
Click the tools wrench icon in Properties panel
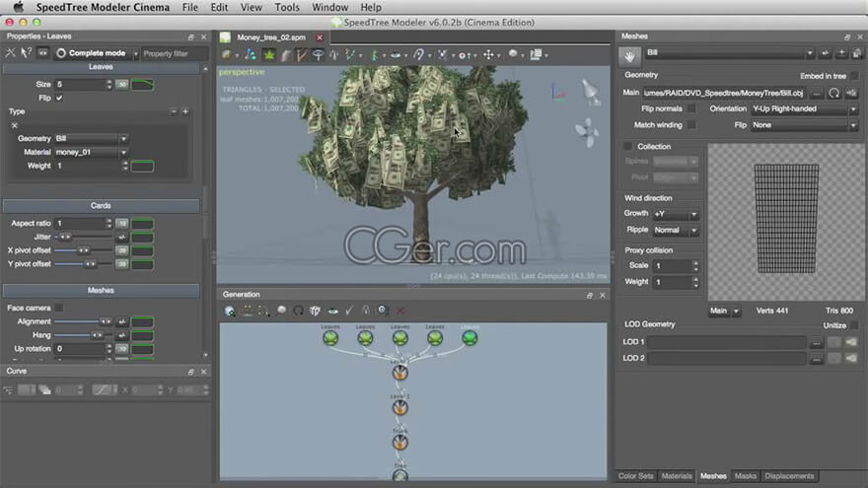click(10, 53)
